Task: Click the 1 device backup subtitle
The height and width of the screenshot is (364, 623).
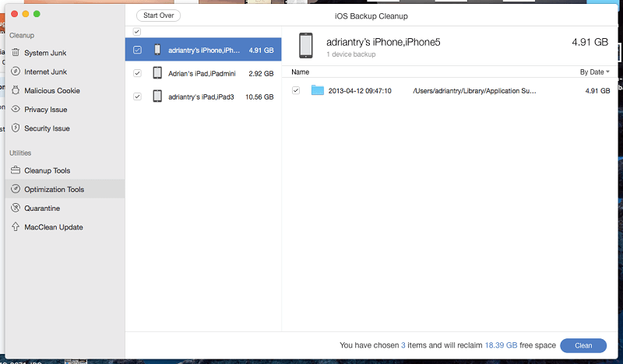Action: pyautogui.click(x=351, y=54)
